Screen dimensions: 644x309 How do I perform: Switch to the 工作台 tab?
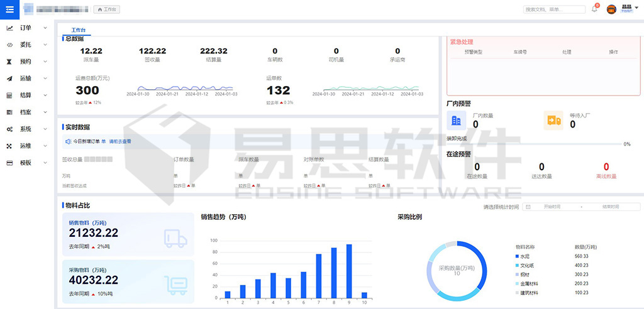[x=79, y=30]
